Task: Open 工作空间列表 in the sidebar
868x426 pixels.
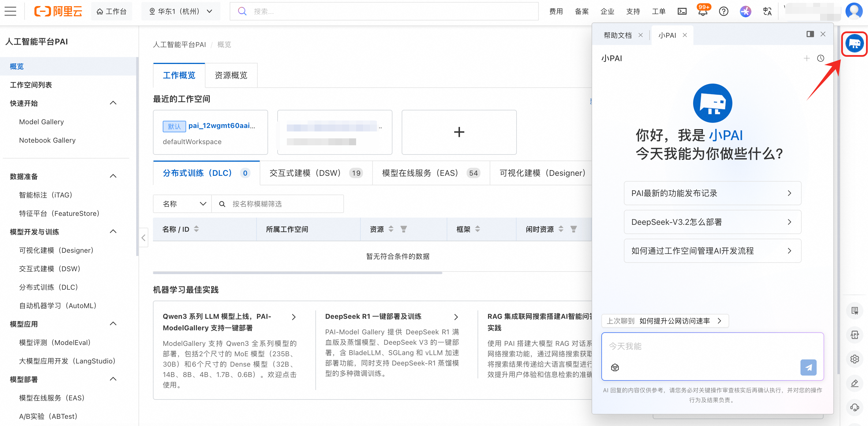Action: click(x=31, y=85)
